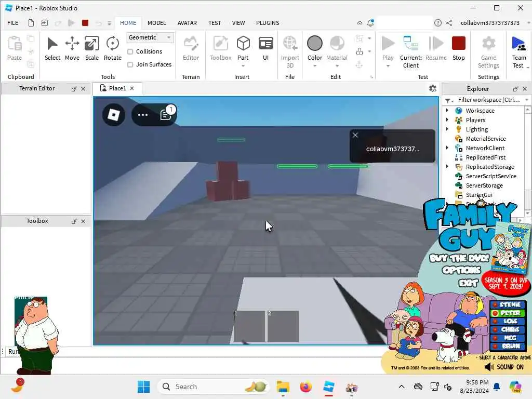Expand the Lighting tree node
This screenshot has width=532, height=399.
pyautogui.click(x=447, y=129)
